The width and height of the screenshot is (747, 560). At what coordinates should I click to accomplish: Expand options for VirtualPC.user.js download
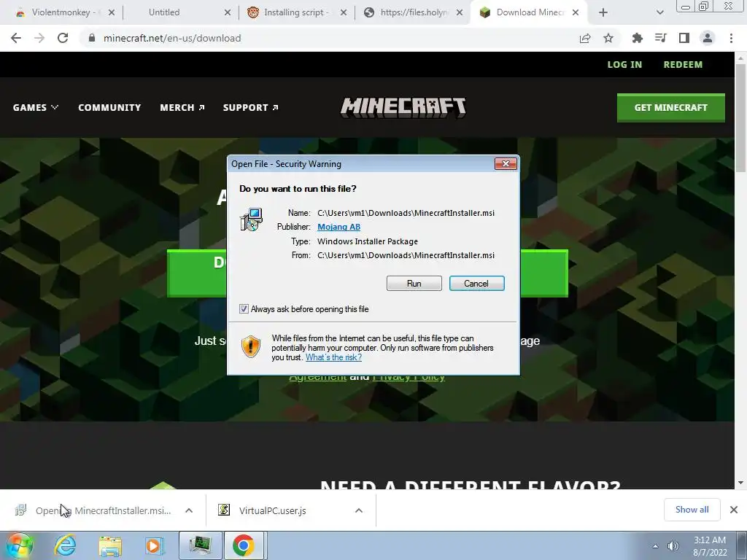(359, 510)
